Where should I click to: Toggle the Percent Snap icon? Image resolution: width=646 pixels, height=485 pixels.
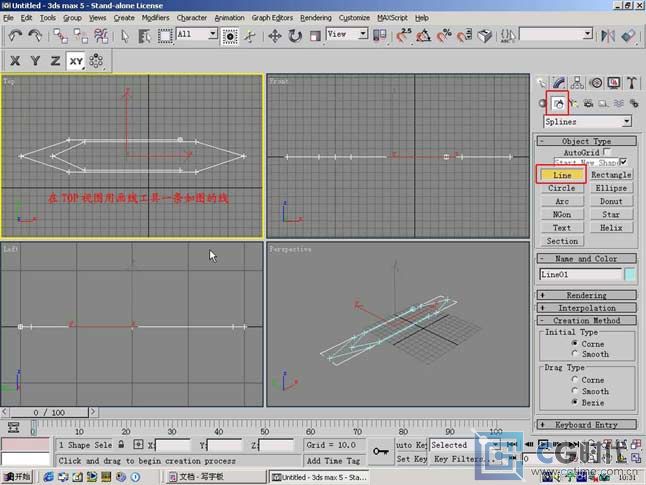tap(444, 36)
